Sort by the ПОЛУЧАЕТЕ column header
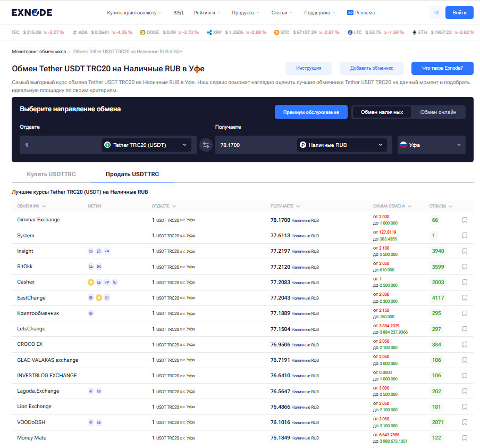Image resolution: width=480 pixels, height=448 pixels. click(285, 206)
